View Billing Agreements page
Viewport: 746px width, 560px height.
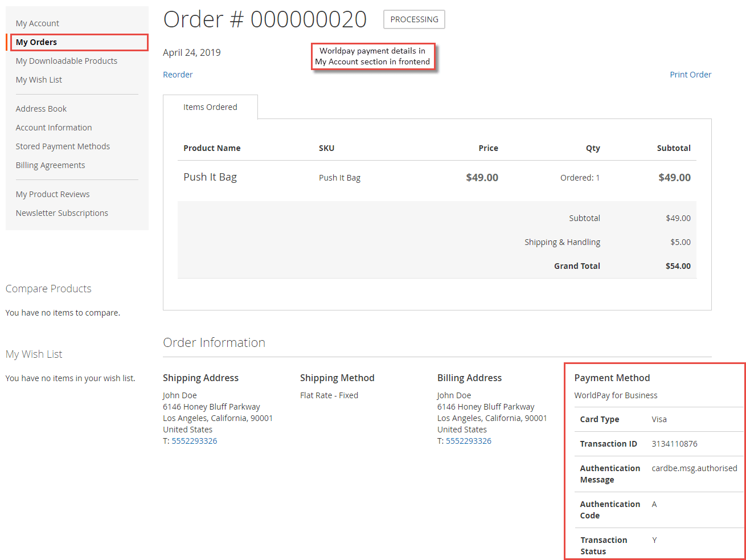click(50, 165)
